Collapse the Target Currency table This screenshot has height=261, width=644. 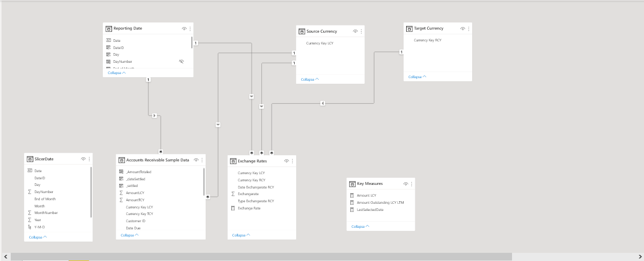[x=417, y=77]
